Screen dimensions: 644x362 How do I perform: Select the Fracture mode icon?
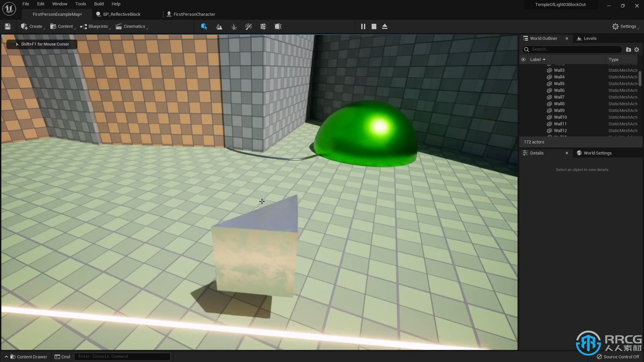263,26
